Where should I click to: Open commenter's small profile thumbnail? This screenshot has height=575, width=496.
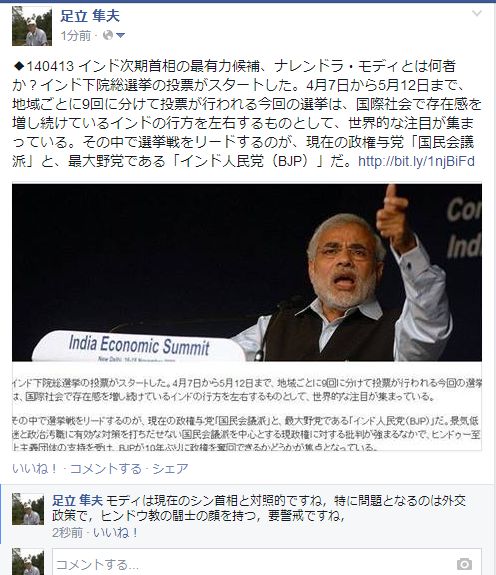tap(28, 509)
